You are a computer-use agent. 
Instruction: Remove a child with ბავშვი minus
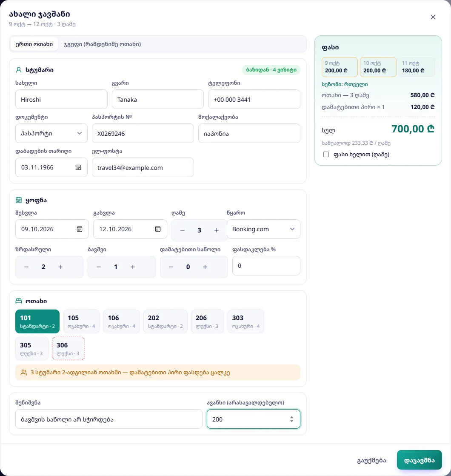pos(99,267)
